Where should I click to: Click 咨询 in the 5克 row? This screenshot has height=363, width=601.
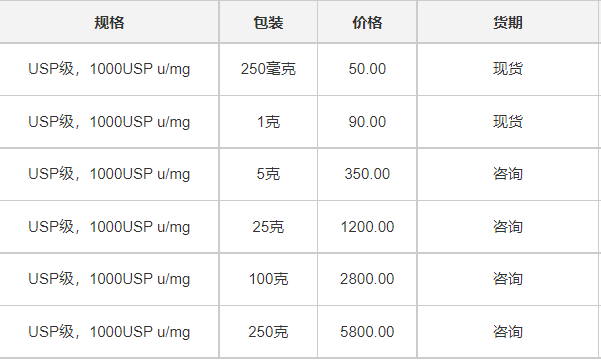click(x=508, y=174)
